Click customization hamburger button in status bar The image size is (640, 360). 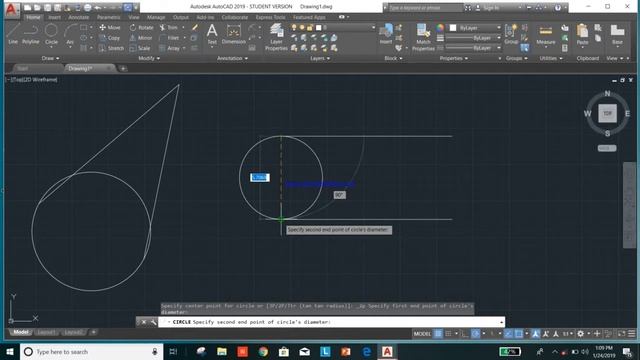[x=632, y=334]
